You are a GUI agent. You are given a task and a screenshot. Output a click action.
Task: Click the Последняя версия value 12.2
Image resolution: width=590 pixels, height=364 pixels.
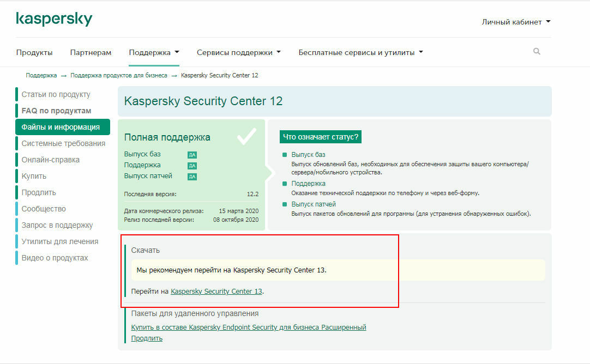252,194
